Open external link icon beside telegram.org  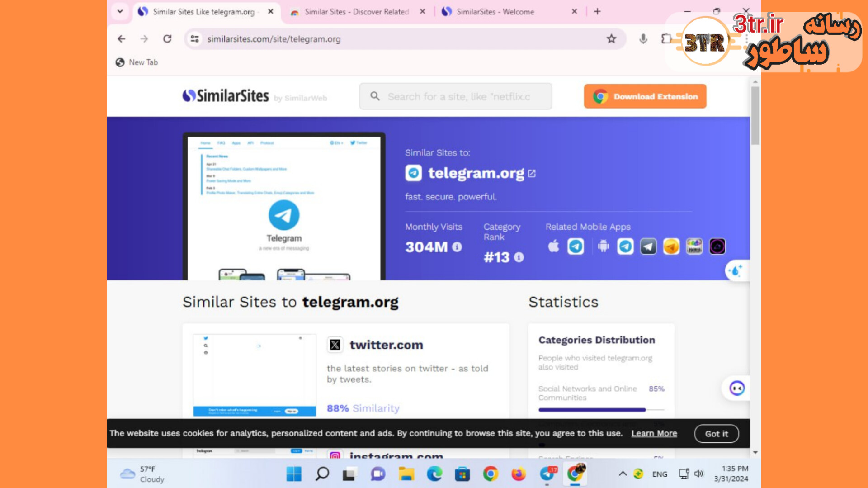coord(532,174)
